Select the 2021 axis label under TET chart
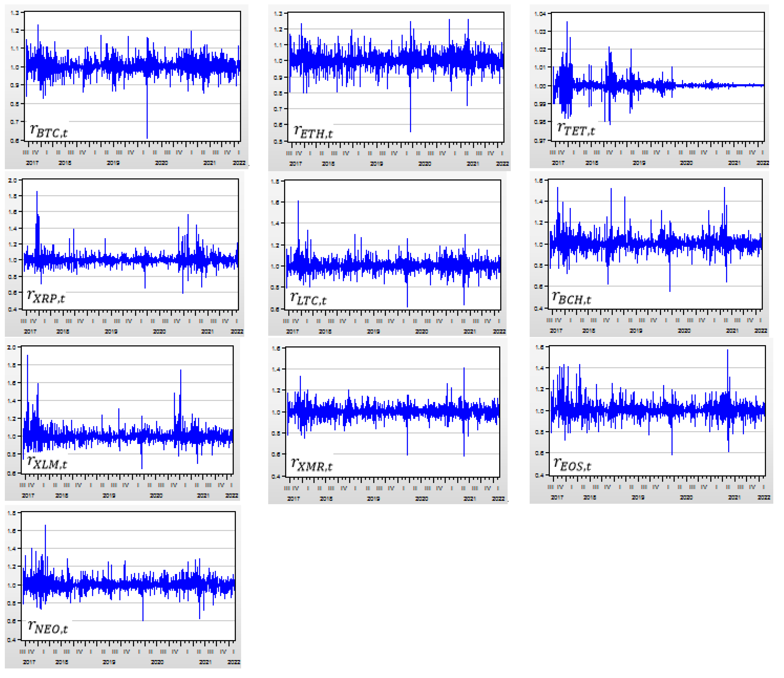This screenshot has width=784, height=678. coord(734,163)
